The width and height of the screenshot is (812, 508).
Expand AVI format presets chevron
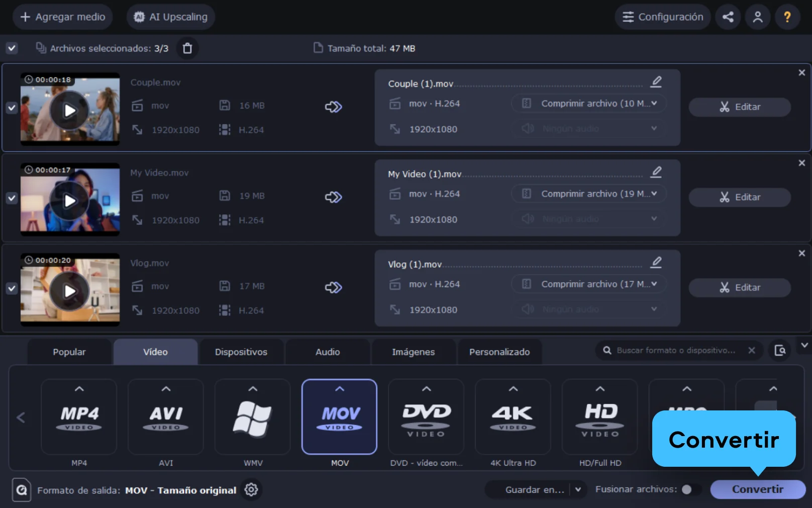tap(166, 389)
